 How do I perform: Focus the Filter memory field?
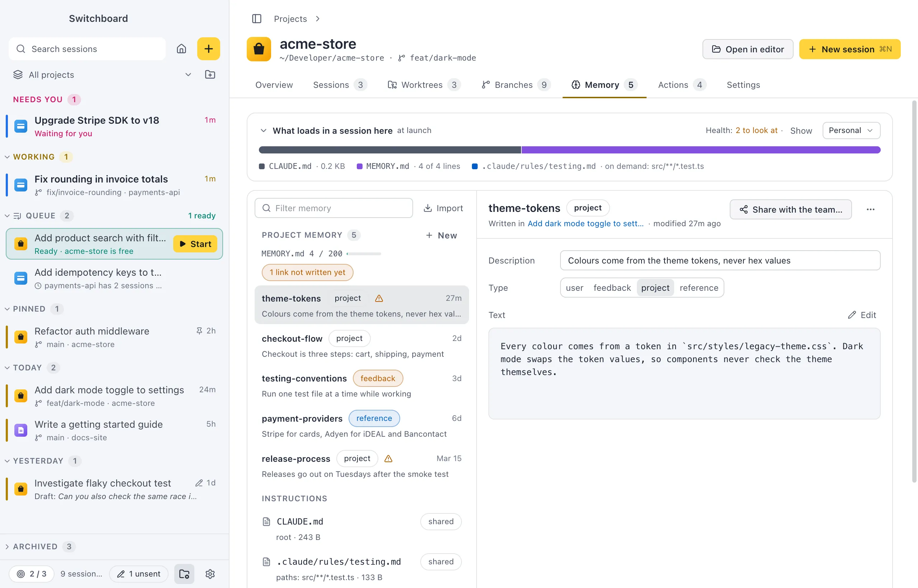(x=334, y=208)
